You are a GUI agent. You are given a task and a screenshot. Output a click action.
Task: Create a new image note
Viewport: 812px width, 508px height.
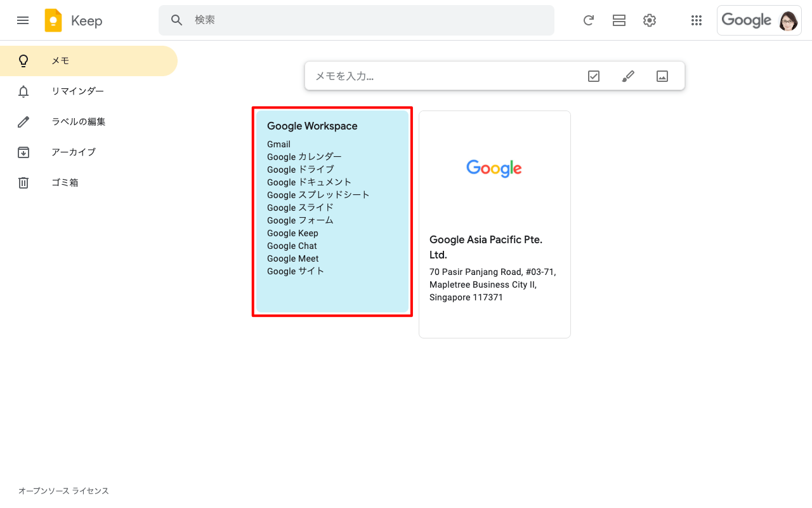coord(662,76)
